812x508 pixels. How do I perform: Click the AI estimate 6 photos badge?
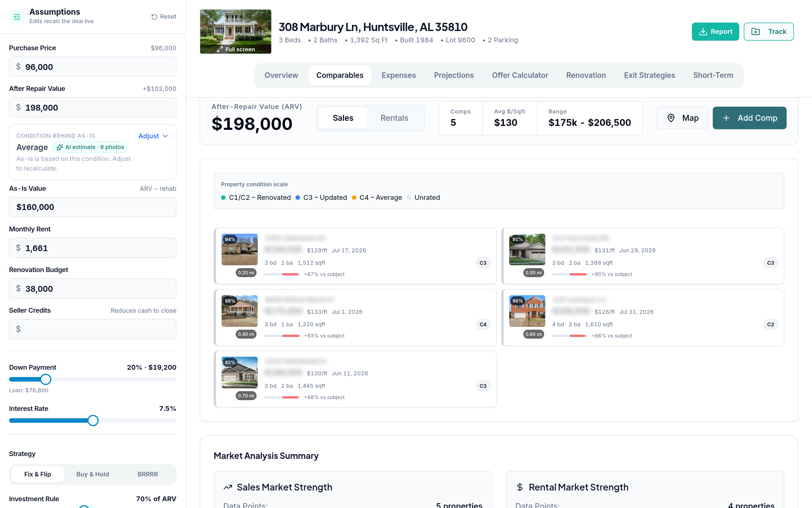click(90, 147)
